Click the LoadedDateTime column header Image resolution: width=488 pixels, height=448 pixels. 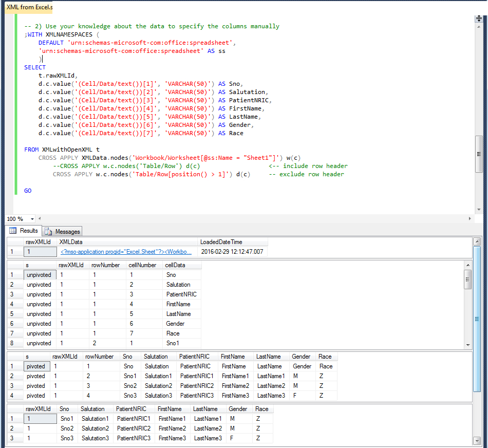222,242
